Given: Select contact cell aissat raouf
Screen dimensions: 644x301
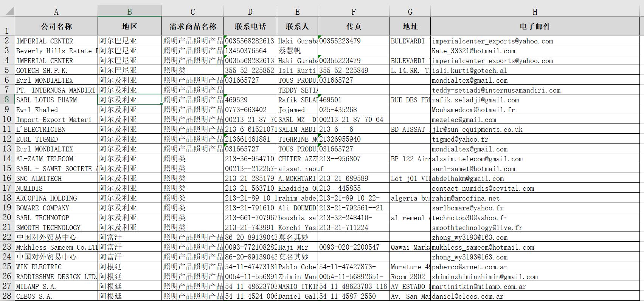Looking at the screenshot, I should (x=297, y=168).
